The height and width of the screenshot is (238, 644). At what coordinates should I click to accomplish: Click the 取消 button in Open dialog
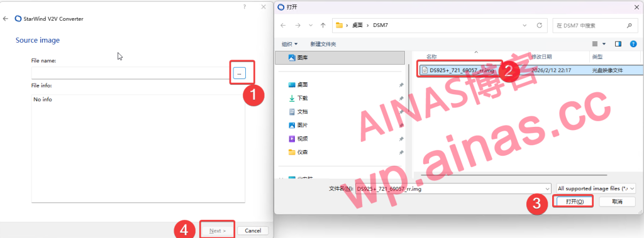(617, 202)
